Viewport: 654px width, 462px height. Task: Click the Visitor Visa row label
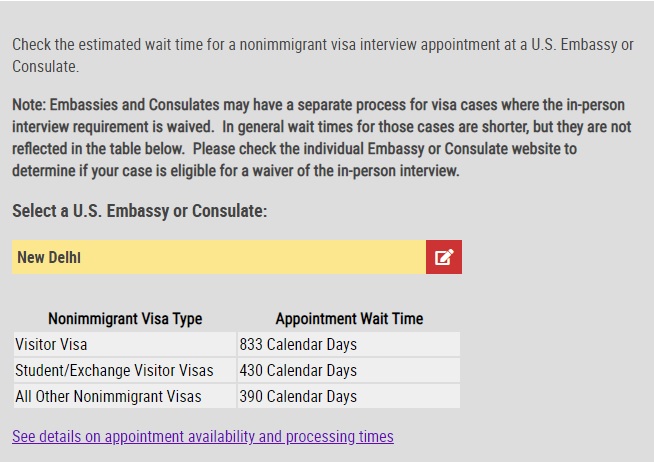(x=51, y=345)
